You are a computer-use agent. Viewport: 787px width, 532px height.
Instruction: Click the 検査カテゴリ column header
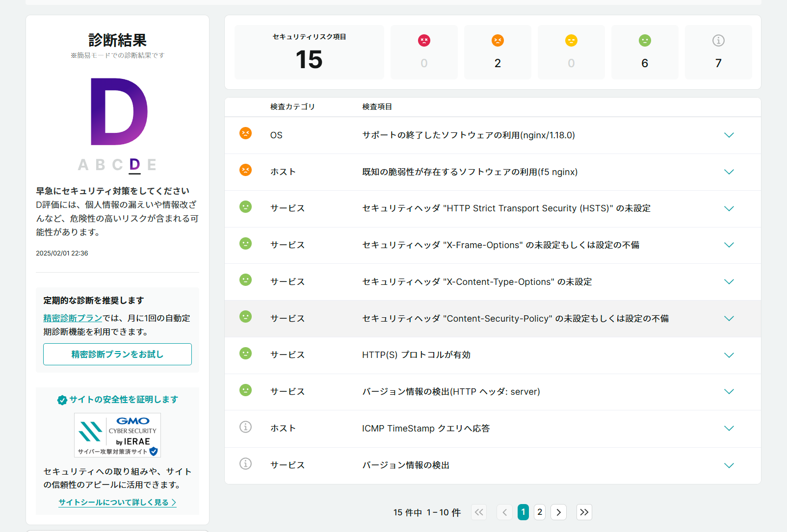(x=292, y=107)
